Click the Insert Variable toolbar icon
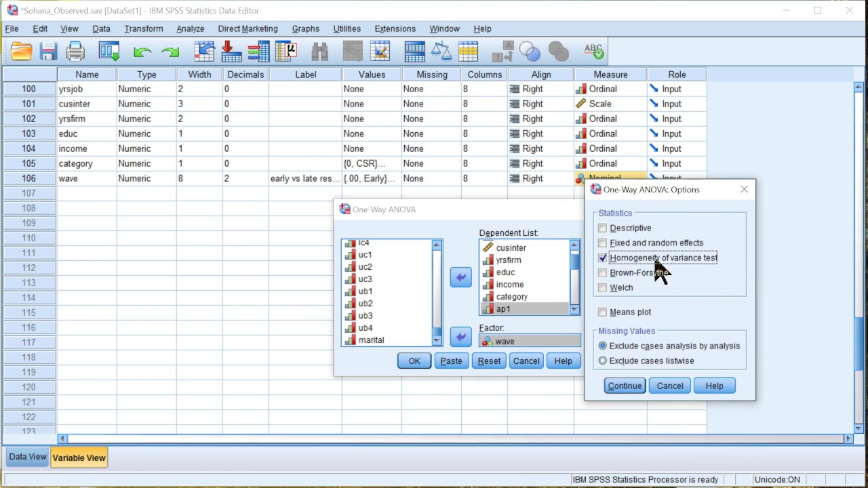The image size is (868, 488). click(380, 52)
